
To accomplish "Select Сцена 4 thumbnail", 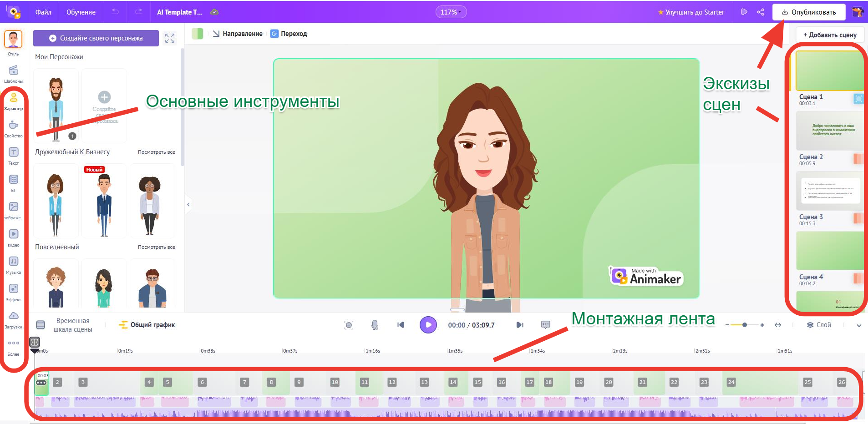I will [829, 251].
